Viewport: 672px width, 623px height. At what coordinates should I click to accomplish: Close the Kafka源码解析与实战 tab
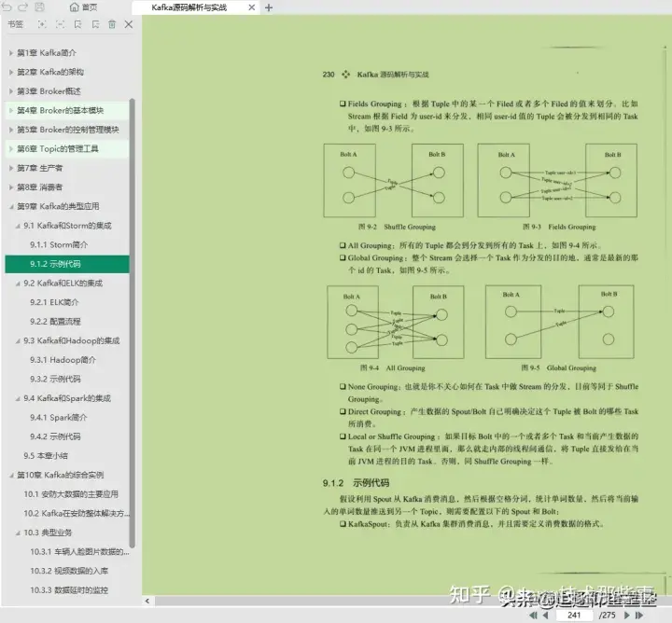pyautogui.click(x=252, y=7)
